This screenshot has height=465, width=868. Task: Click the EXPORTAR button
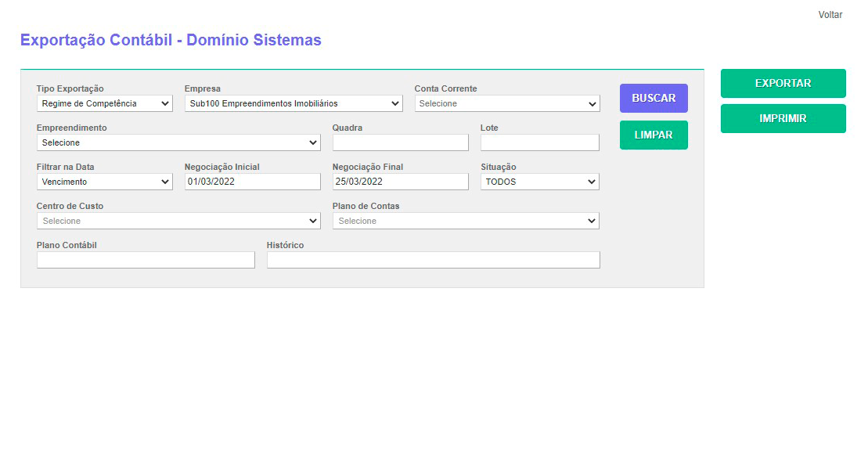tap(783, 83)
